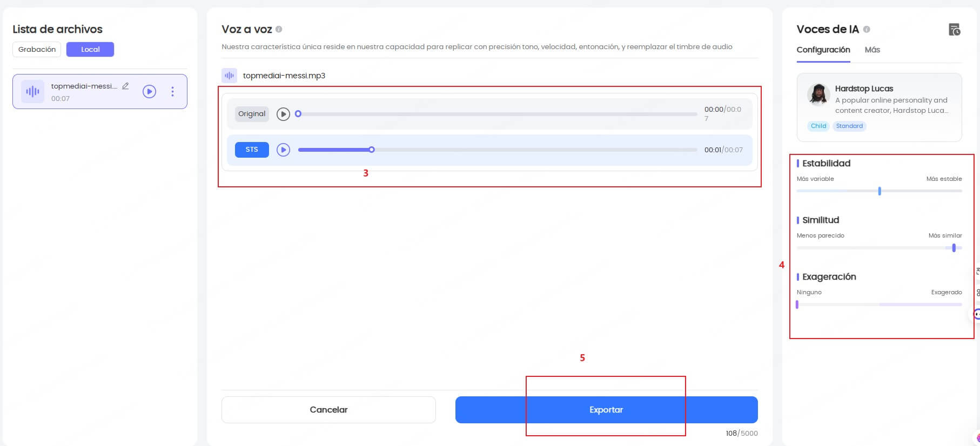Click the Más similar label

coord(945,235)
